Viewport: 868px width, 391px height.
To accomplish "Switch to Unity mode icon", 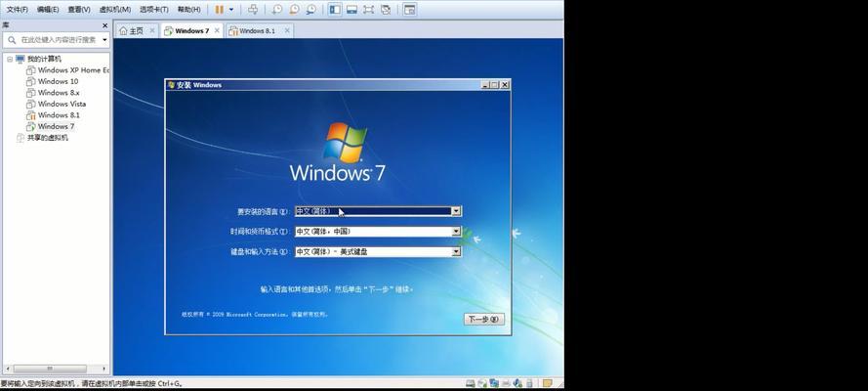I will [387, 10].
